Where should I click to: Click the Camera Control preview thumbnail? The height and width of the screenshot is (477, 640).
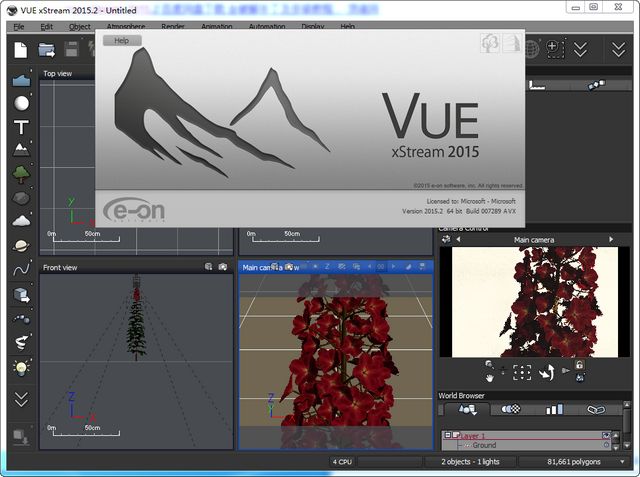coord(535,302)
